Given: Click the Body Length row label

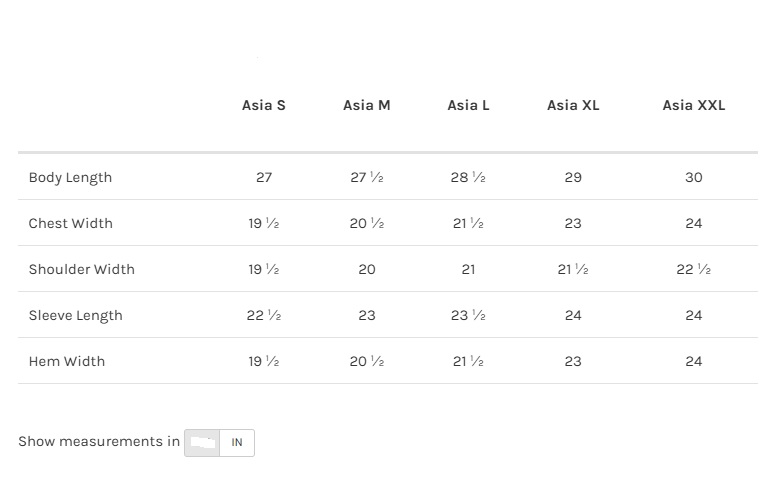Looking at the screenshot, I should [70, 177].
